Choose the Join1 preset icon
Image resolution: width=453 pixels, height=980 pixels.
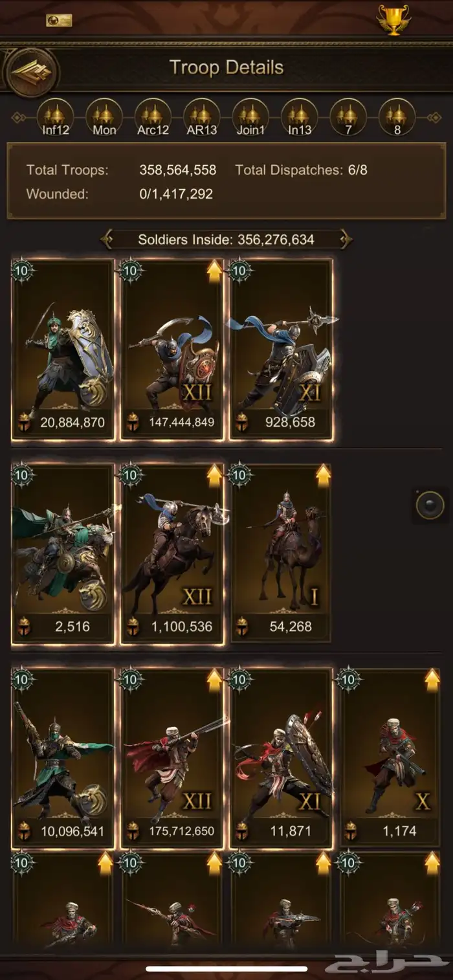(x=250, y=117)
